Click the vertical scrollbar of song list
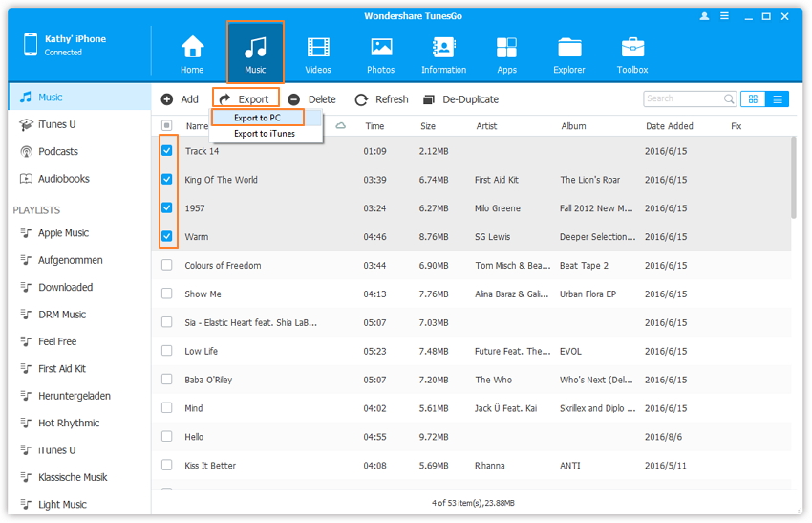Screen dimensions: 812x523 point(794,178)
